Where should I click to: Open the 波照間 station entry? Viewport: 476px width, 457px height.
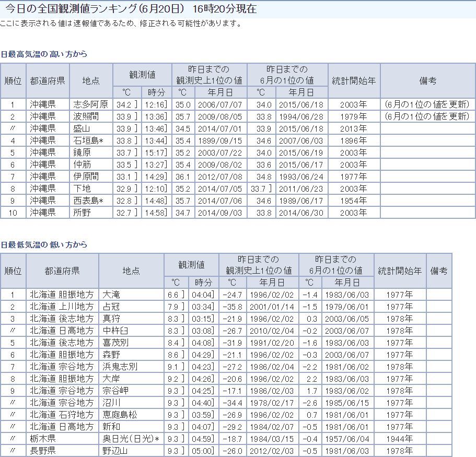pos(86,116)
